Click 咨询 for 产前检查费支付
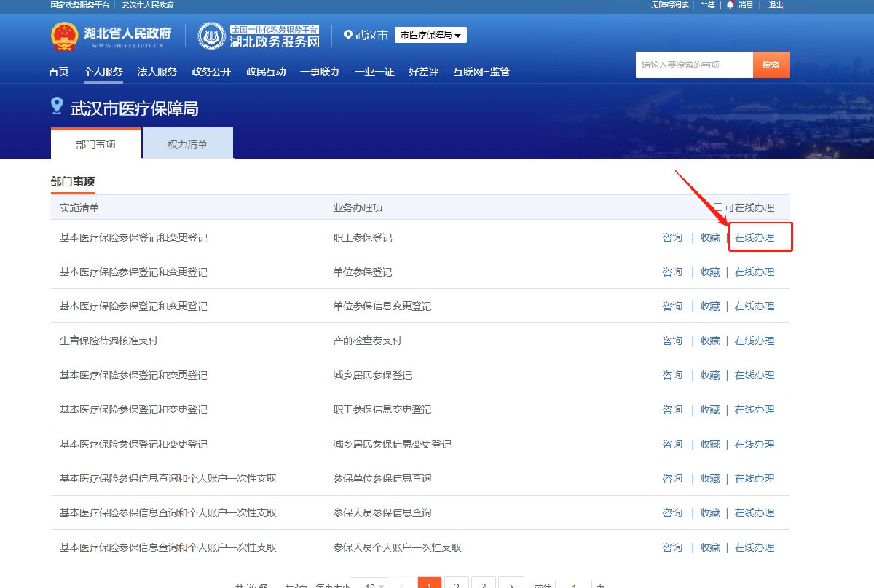Image resolution: width=874 pixels, height=588 pixels. click(672, 341)
